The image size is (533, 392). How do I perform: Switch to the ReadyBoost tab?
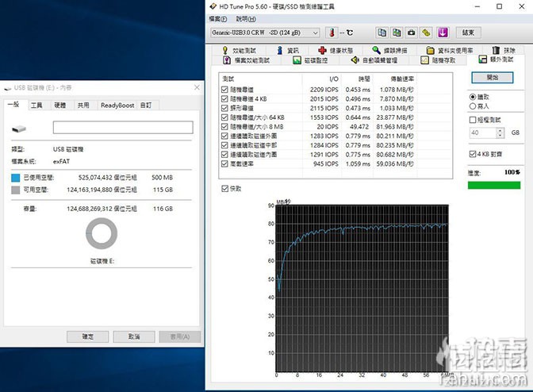(x=117, y=105)
